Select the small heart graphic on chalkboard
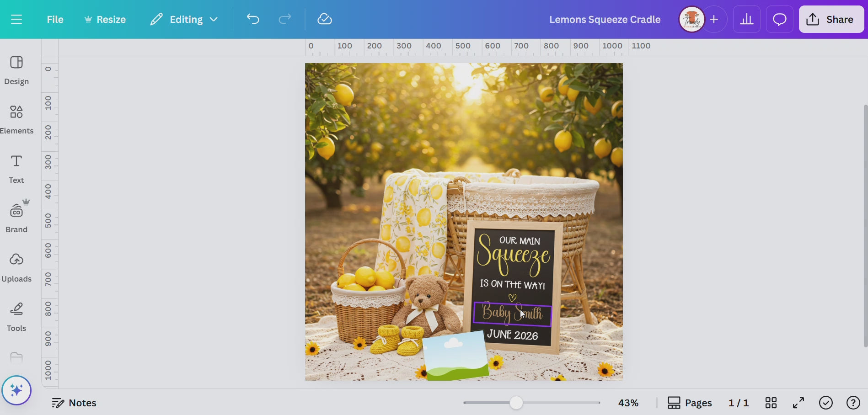The width and height of the screenshot is (868, 415). tap(512, 298)
